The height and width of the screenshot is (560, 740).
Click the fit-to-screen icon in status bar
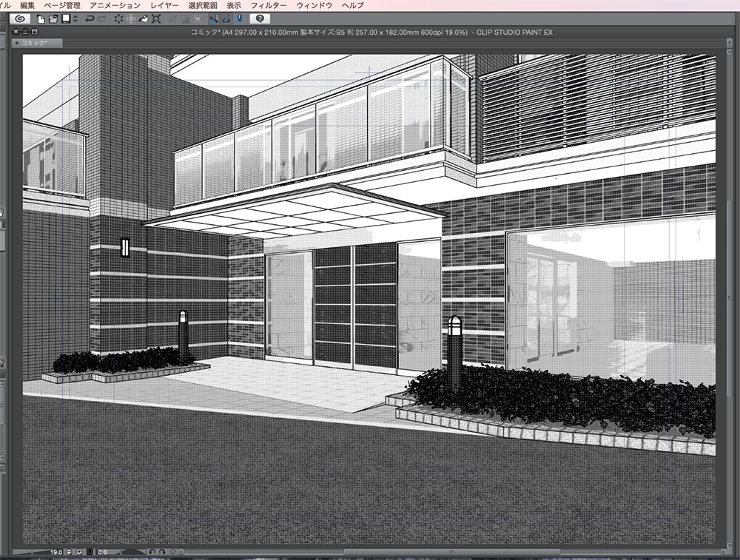tap(89, 550)
